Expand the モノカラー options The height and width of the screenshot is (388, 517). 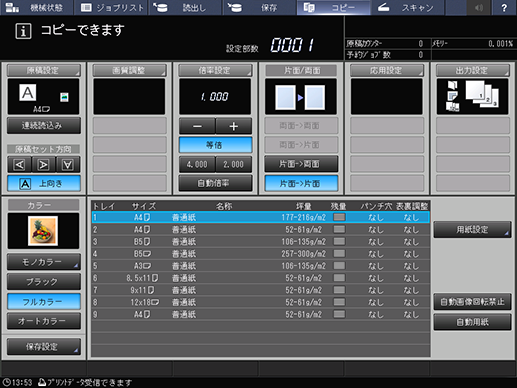[44, 262]
